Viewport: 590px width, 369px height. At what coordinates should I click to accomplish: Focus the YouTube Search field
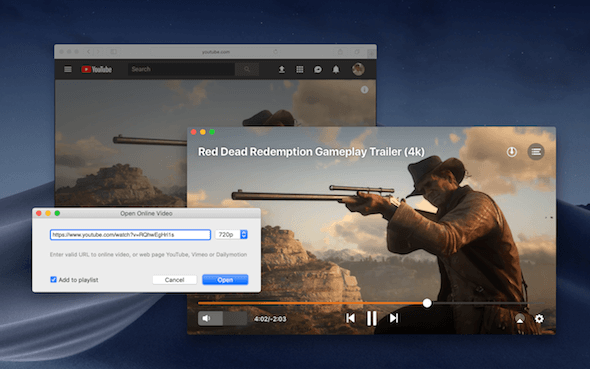point(181,69)
